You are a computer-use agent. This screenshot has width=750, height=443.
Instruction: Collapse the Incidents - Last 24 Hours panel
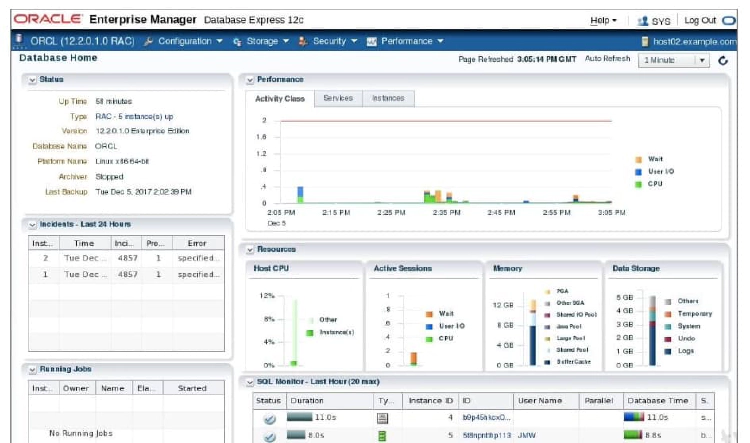point(32,225)
